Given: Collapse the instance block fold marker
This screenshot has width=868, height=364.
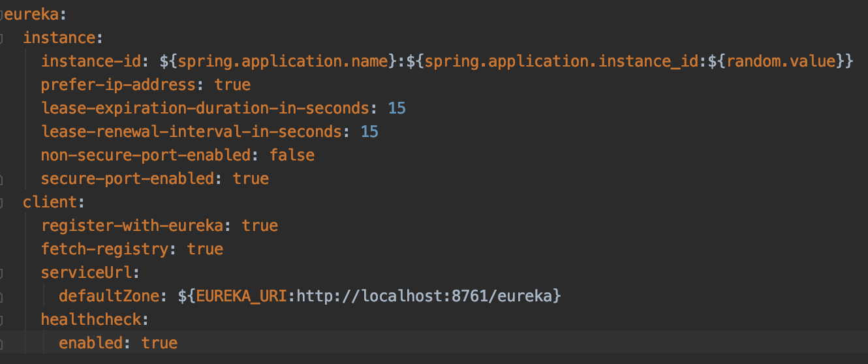Looking at the screenshot, I should pos(2,38).
